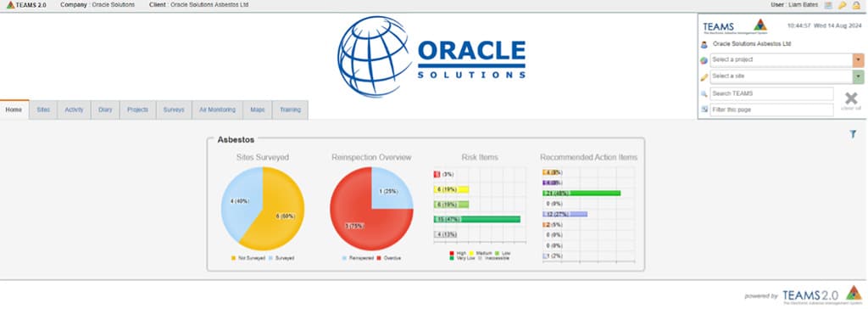Click the filter page icon beside Filter this page
Viewport: 868px width, 309px height.
704,110
